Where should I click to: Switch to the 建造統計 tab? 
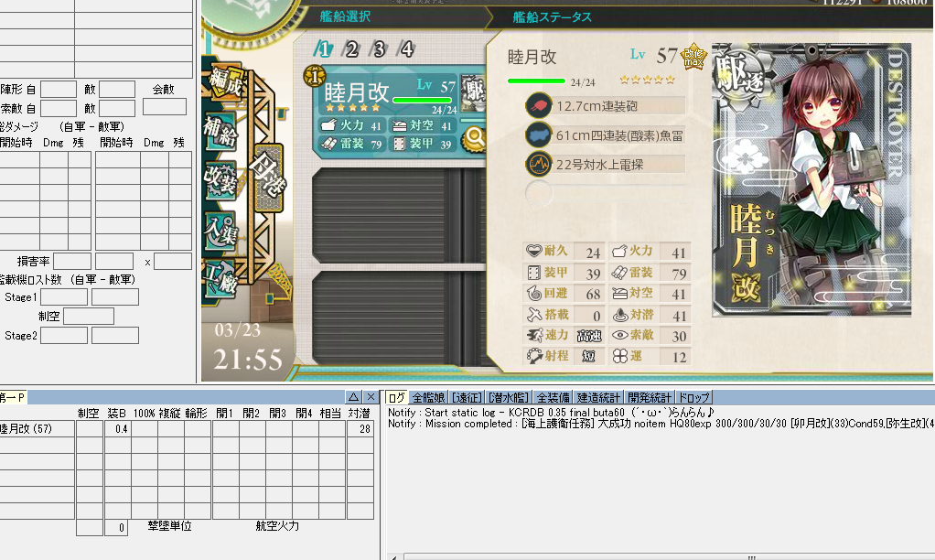click(x=598, y=398)
